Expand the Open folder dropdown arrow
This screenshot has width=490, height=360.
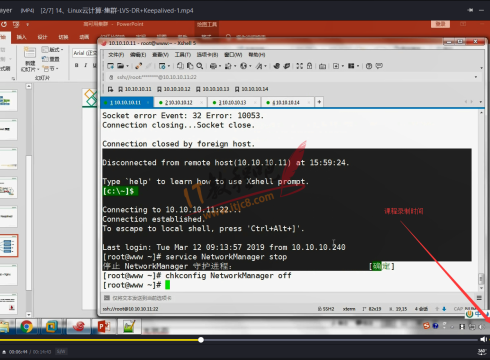coord(127,66)
